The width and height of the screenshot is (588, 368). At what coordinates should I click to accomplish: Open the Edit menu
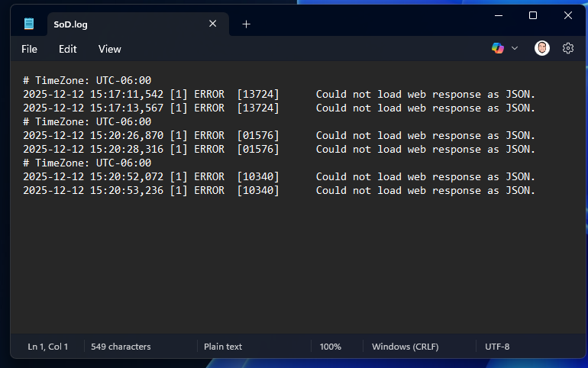68,49
